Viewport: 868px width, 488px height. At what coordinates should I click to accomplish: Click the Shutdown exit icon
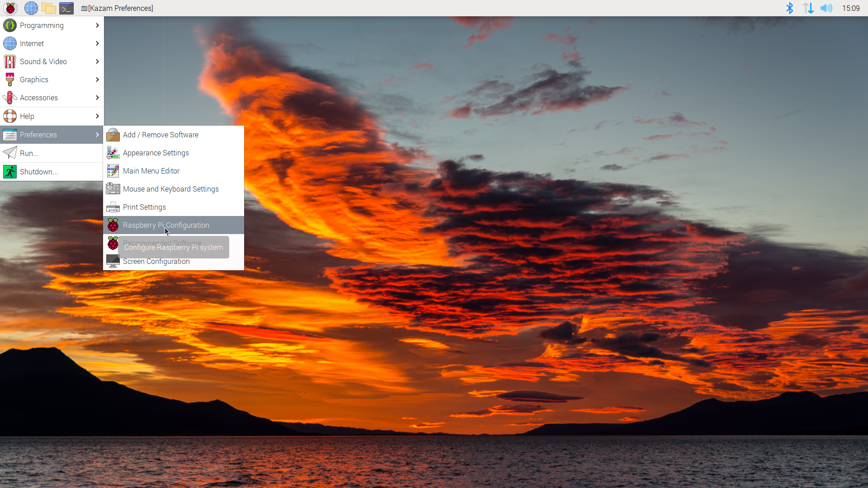pyautogui.click(x=10, y=172)
